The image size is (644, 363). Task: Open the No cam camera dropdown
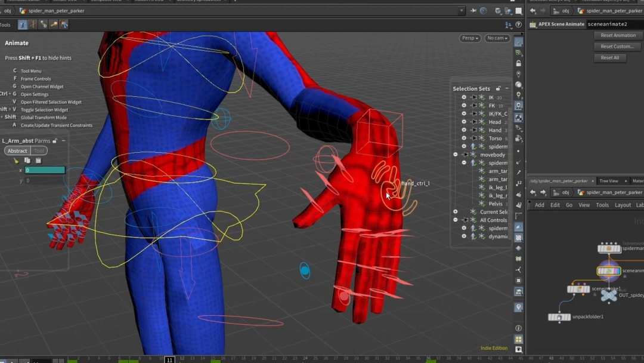point(497,38)
